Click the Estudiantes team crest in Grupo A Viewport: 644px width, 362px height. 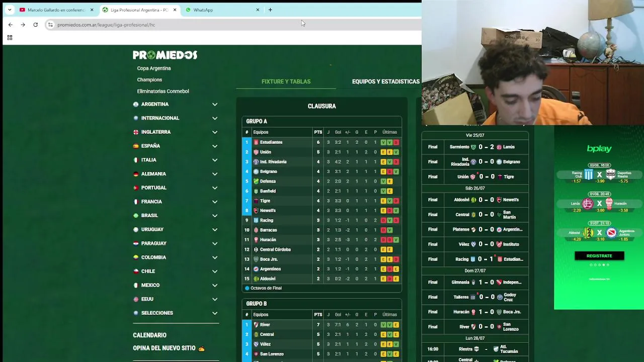[x=256, y=142]
